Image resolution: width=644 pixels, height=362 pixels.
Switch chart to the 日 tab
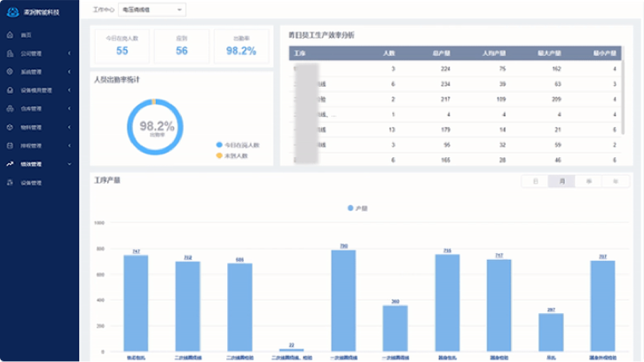535,181
